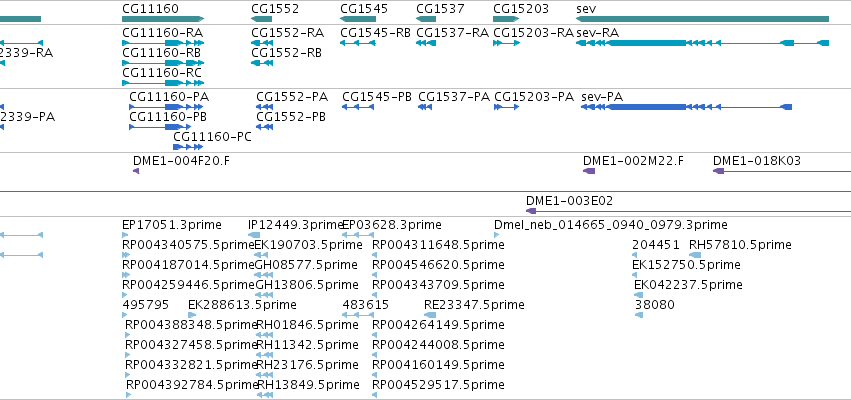Click the RP004160149.5prime label
Screen dimensions: 851x400
tap(439, 365)
